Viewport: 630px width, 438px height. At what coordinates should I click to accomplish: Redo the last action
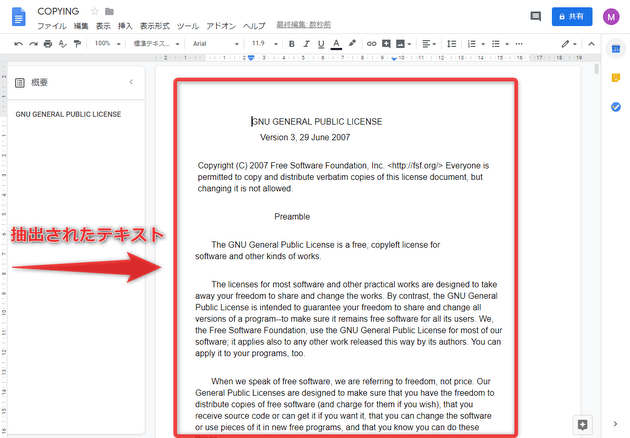pos(33,44)
